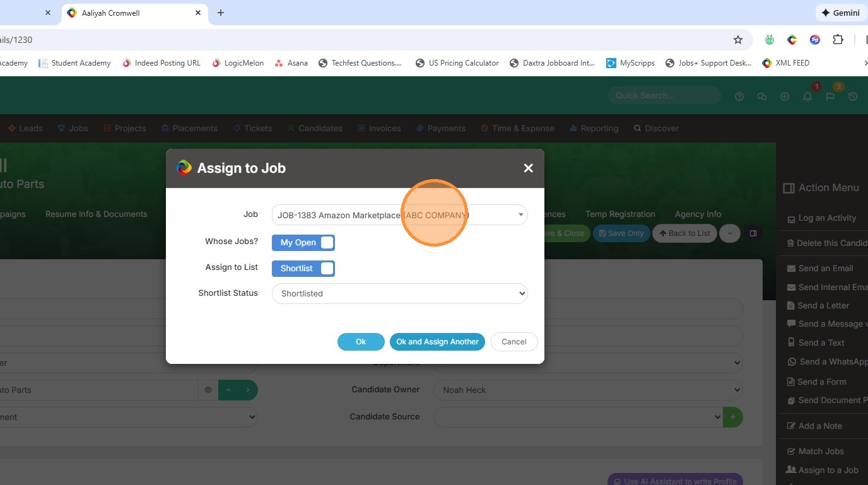
Task: Open Invoices menu
Action: [x=379, y=128]
